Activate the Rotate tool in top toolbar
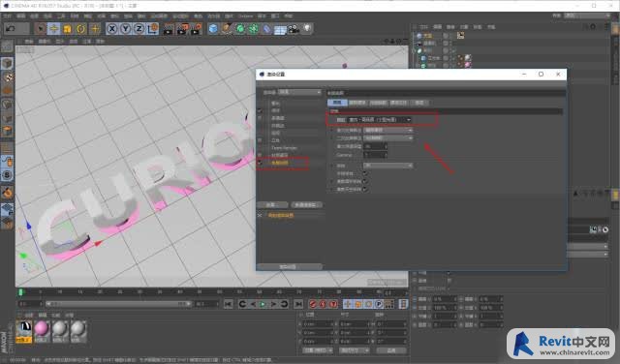 click(x=81, y=28)
